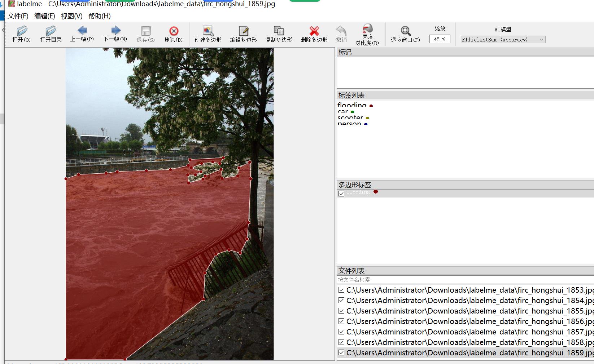Click the Create Polygon (创建多边形) tool
Viewport: 594px width, 364px height.
(208, 34)
